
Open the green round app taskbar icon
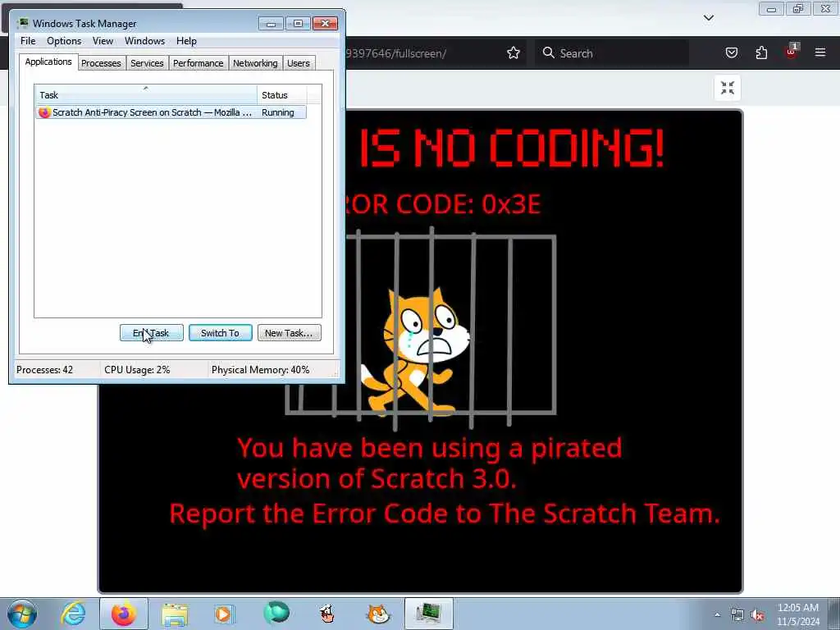tap(276, 614)
